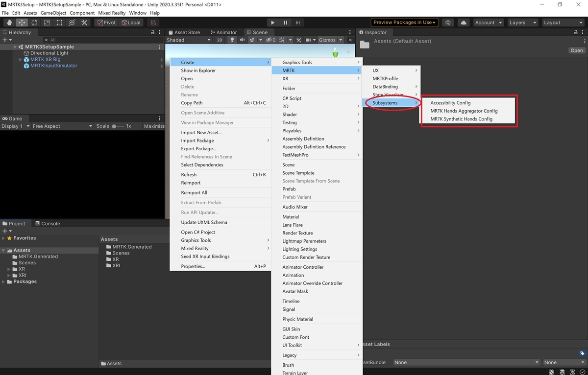Collapse the MRTK3SetupSample scene
Screen dimensions: 588x375
point(15,47)
